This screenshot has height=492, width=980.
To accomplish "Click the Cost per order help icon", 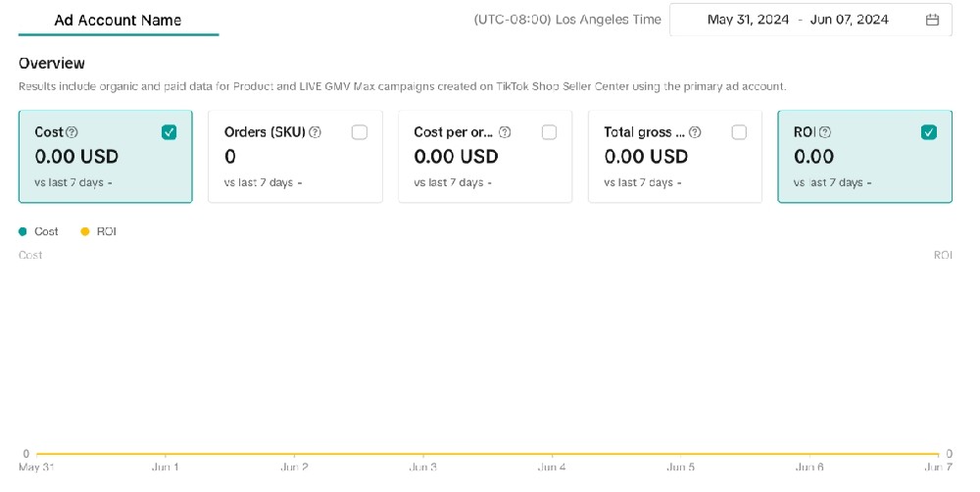I will point(505,132).
